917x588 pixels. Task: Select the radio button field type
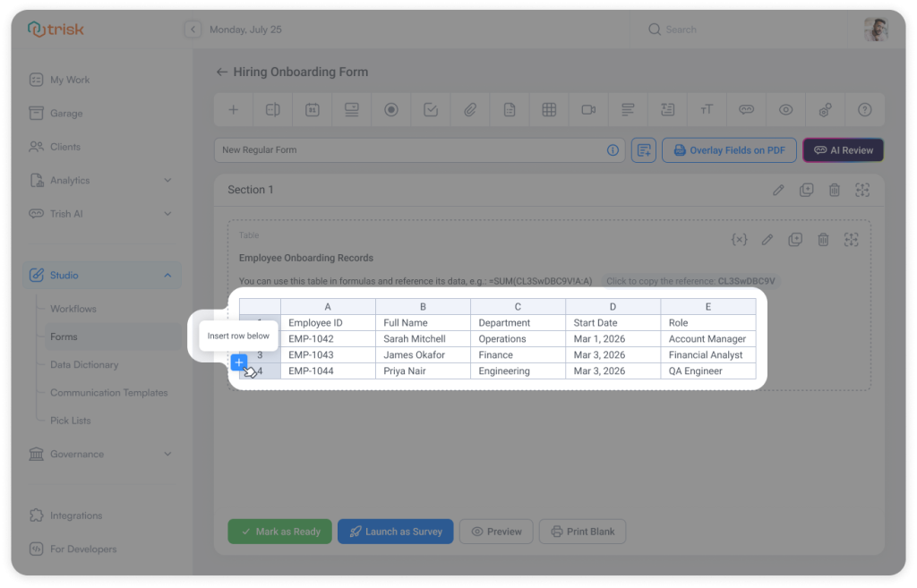pyautogui.click(x=390, y=109)
